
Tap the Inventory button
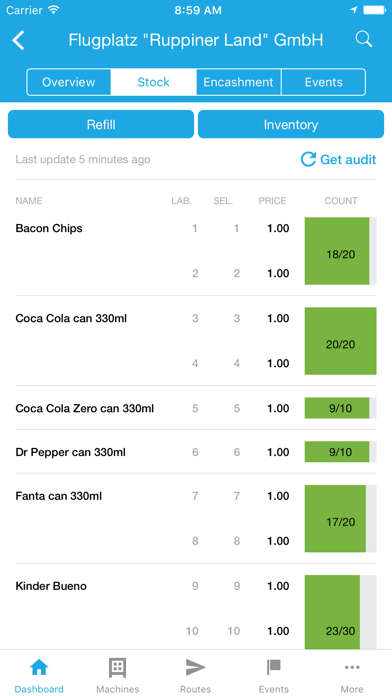[291, 124]
